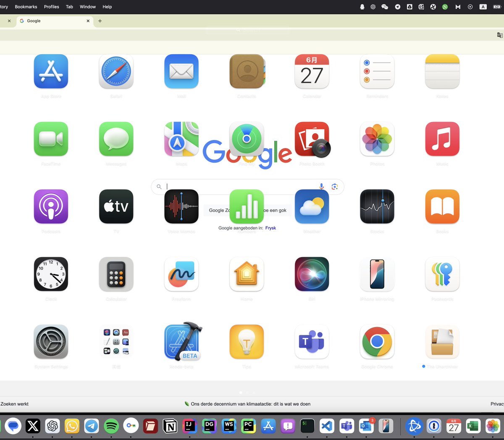Open a new Chrome tab with plus button

tap(100, 21)
